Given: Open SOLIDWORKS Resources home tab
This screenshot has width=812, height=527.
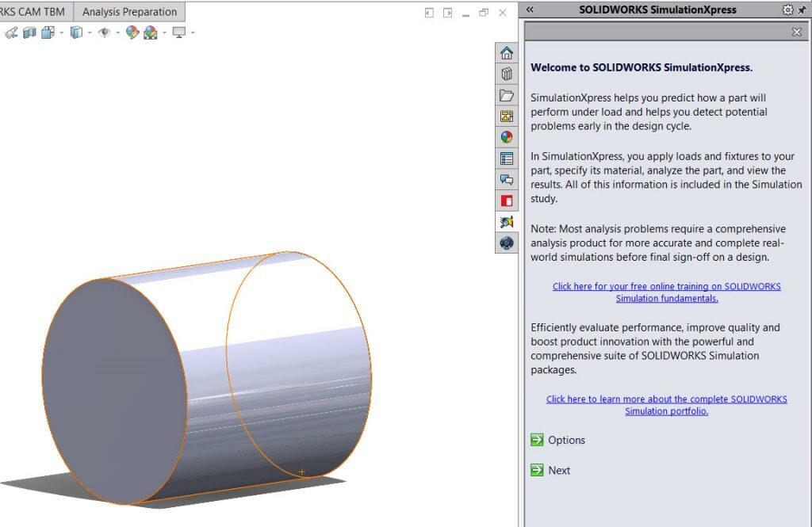Looking at the screenshot, I should coord(507,53).
